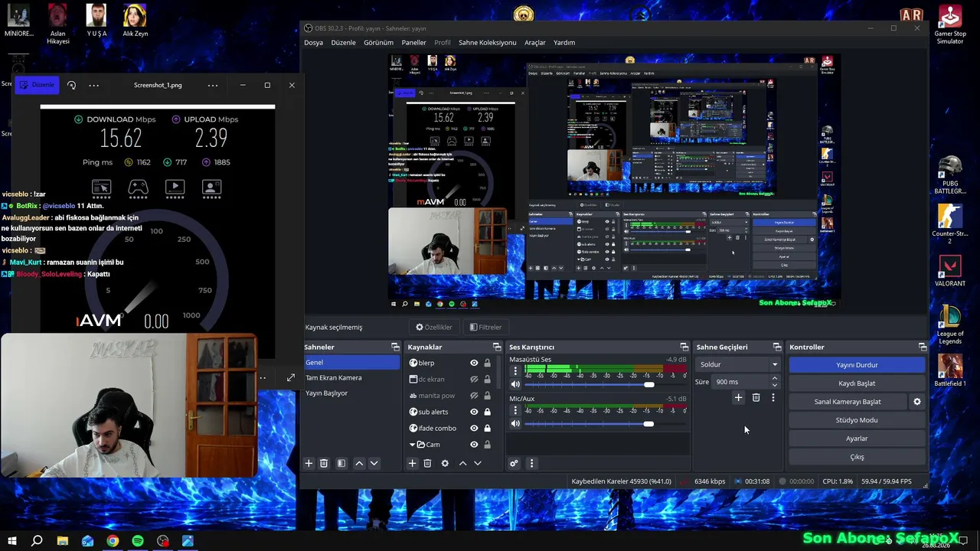Open Mic/Aux options three-dot button
The height and width of the screenshot is (551, 980).
[x=515, y=411]
